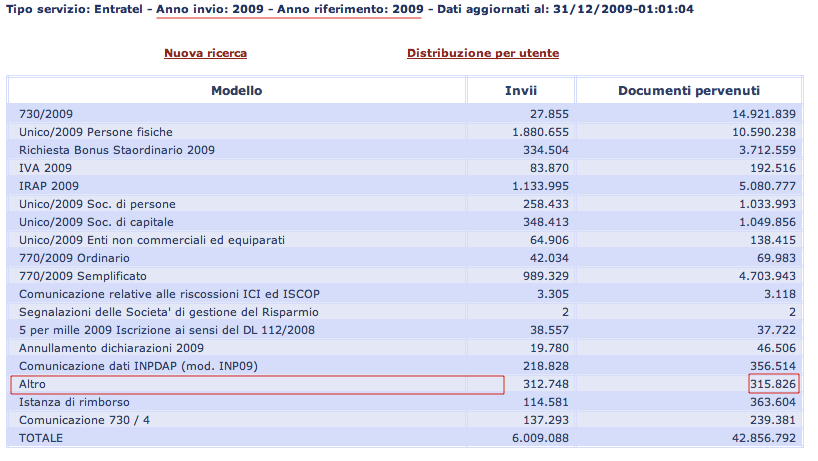Select Comunicazione dati INPDAP label
Viewport: 818px width, 461px height.
138,366
